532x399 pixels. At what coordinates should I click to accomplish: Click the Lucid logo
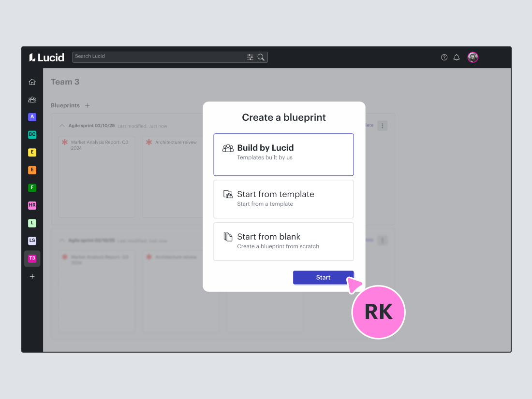click(x=46, y=57)
